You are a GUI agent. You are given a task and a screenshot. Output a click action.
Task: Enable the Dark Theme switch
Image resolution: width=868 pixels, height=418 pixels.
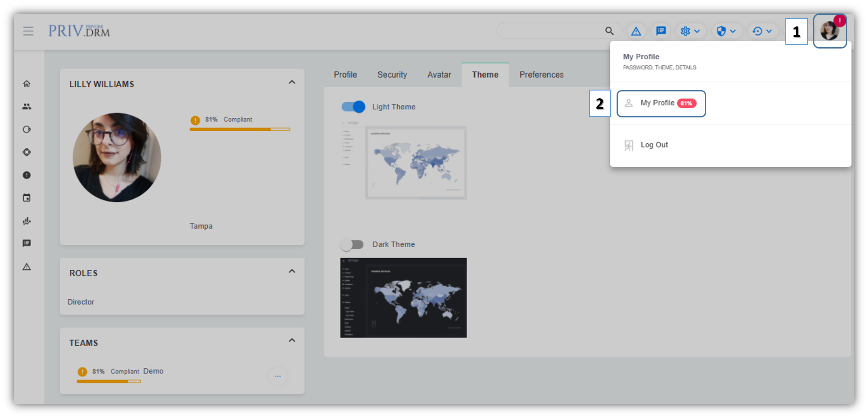352,245
